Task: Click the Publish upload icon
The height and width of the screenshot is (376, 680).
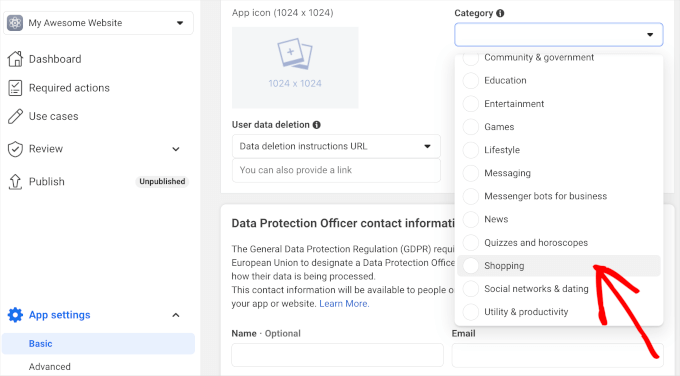Action: 15,182
